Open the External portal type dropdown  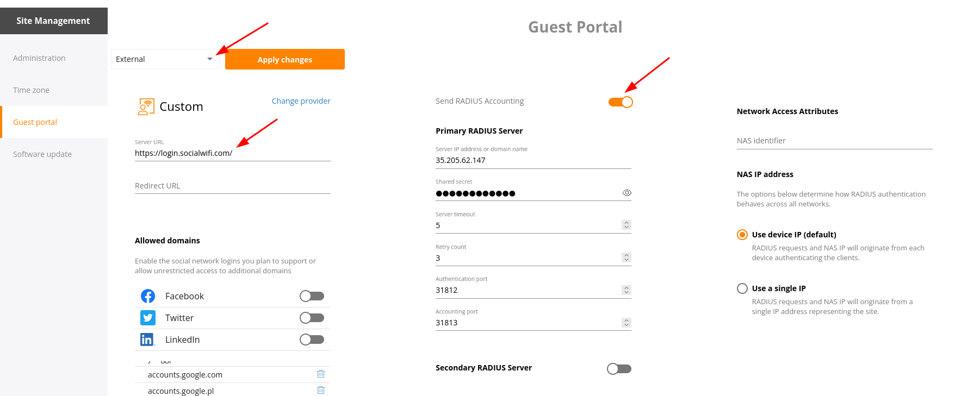point(165,59)
